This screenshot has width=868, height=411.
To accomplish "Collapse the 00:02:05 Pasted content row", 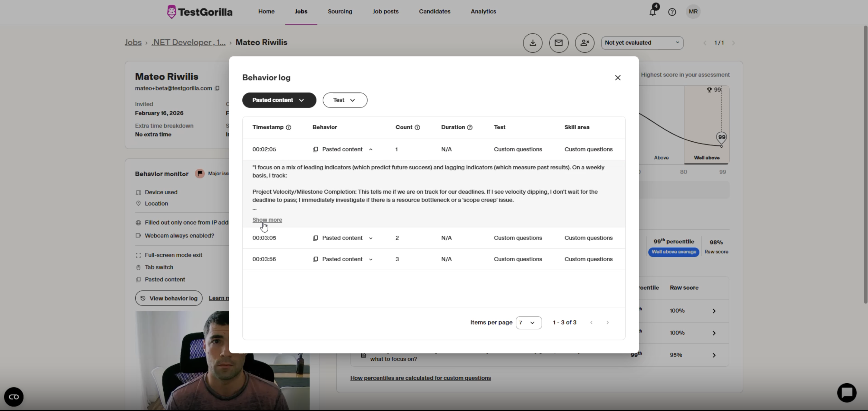I will (x=371, y=149).
